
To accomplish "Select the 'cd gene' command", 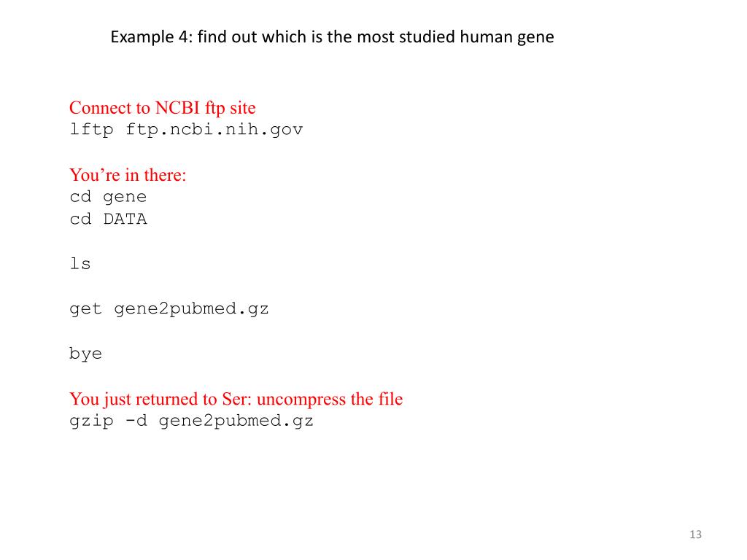I will click(x=108, y=197).
